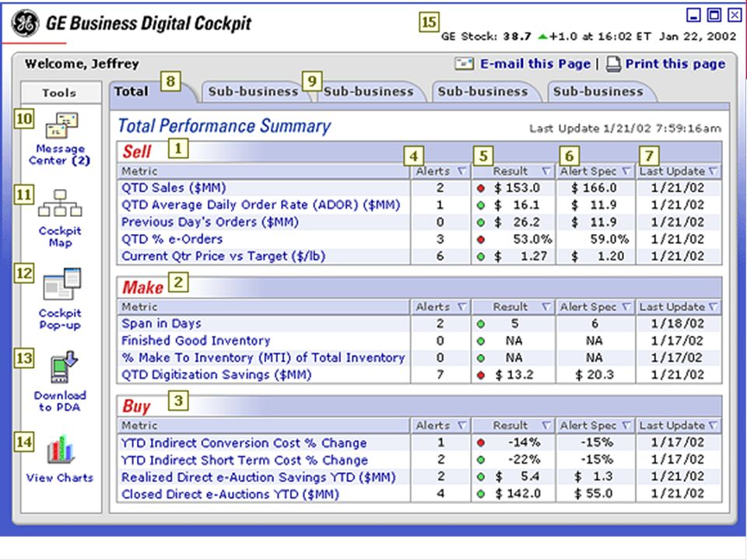Open Current Qtr Price vs Target link
This screenshot has width=747, height=560.
click(x=223, y=257)
